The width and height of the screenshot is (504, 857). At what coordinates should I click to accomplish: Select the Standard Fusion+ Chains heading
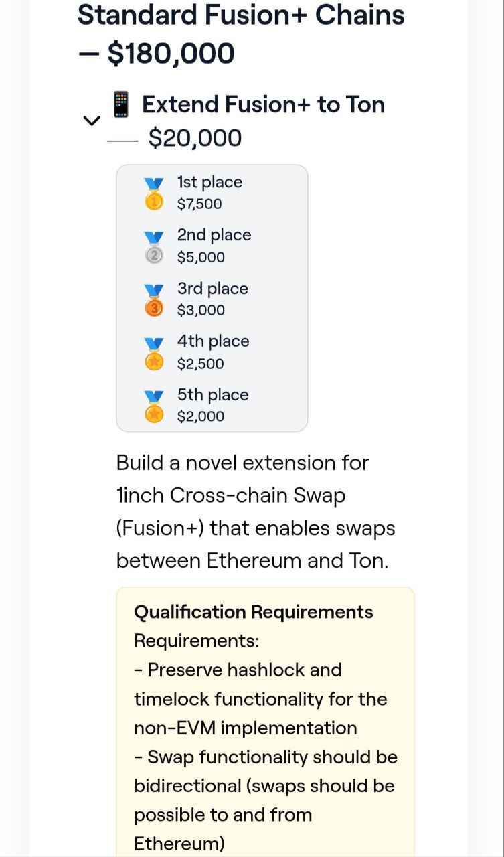pos(241,33)
